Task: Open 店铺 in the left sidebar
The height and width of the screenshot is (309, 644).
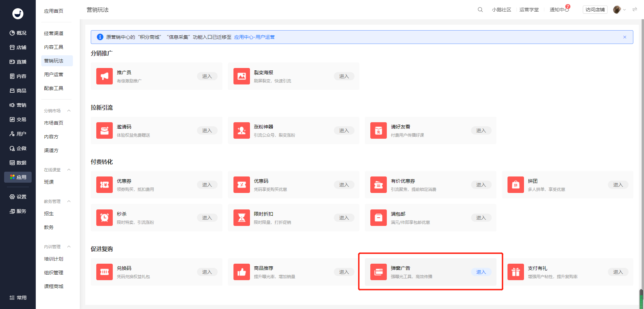Action: pos(18,47)
